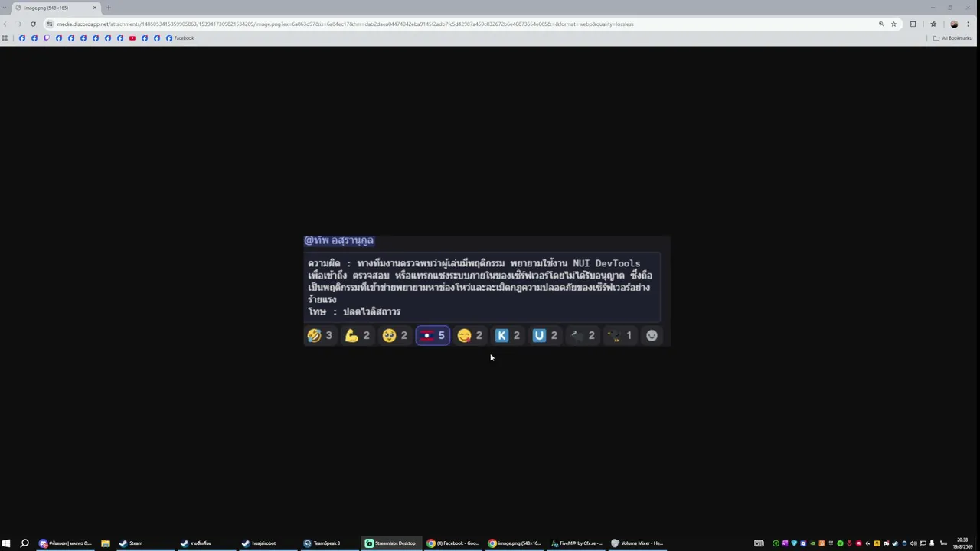Screen dimensions: 980x551
Task: Open the All Bookmarks folder
Action: point(952,38)
